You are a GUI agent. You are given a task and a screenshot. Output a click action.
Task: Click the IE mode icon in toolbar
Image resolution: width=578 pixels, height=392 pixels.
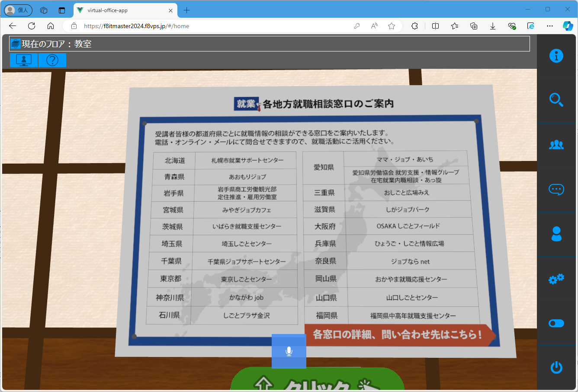pyautogui.click(x=531, y=26)
